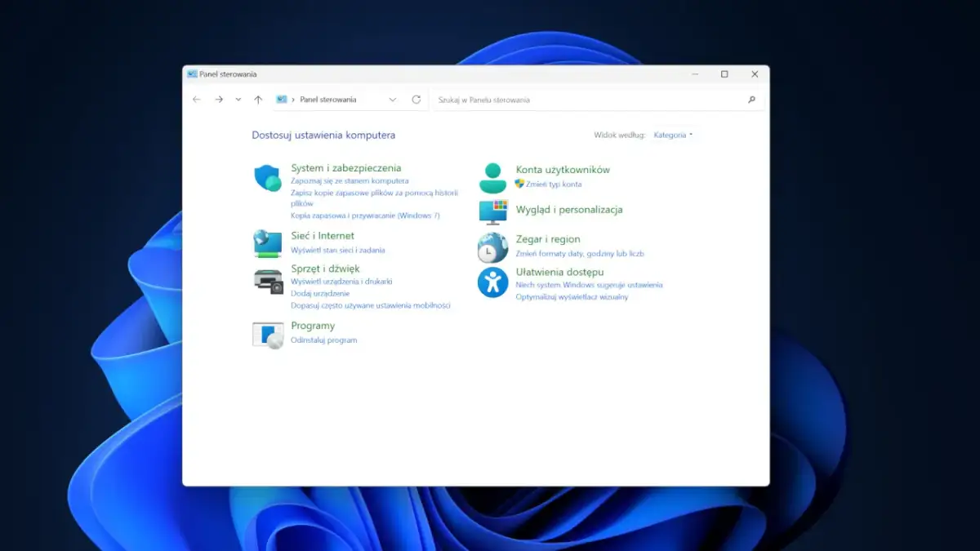
Task: Click the Szukaj w Panelu sterowania field
Action: coord(588,100)
